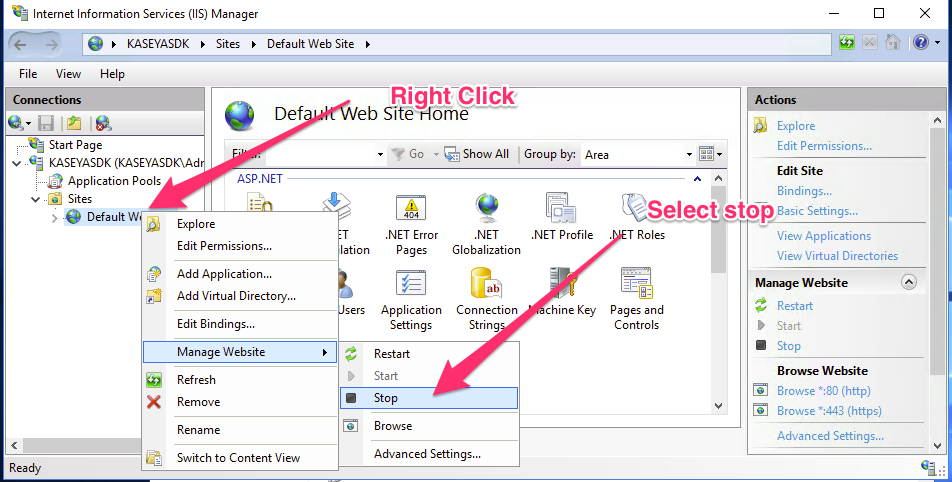Image resolution: width=952 pixels, height=482 pixels.
Task: Open the Application Settings feature
Action: pos(411,300)
